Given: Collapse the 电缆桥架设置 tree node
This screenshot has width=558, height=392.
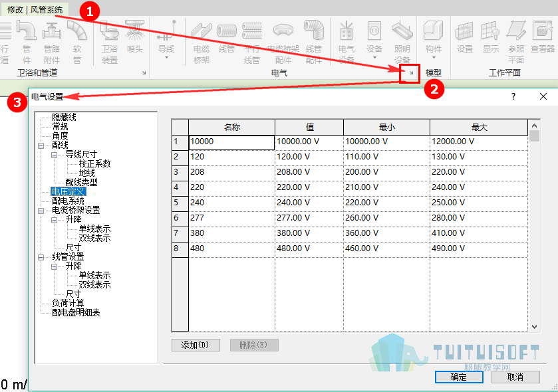Looking at the screenshot, I should click(x=41, y=211).
